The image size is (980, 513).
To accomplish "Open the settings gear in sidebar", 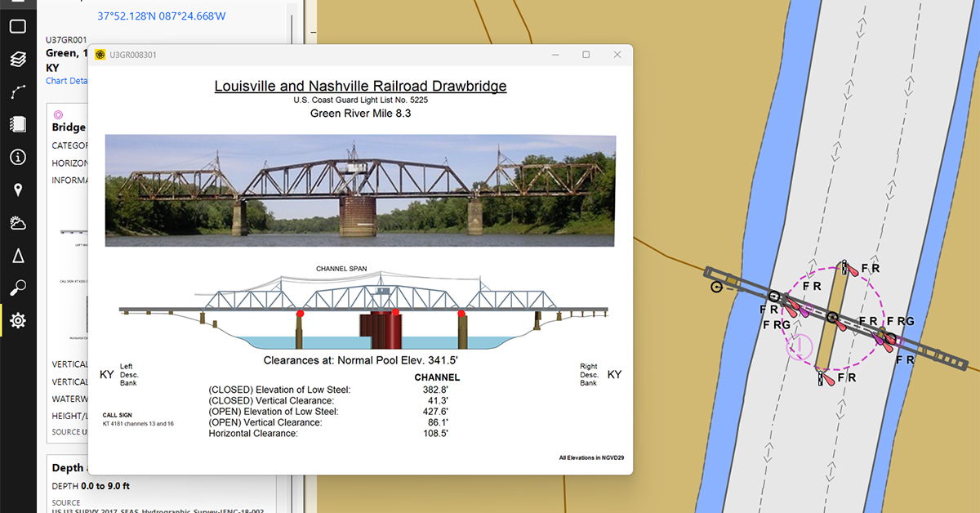I will point(18,321).
